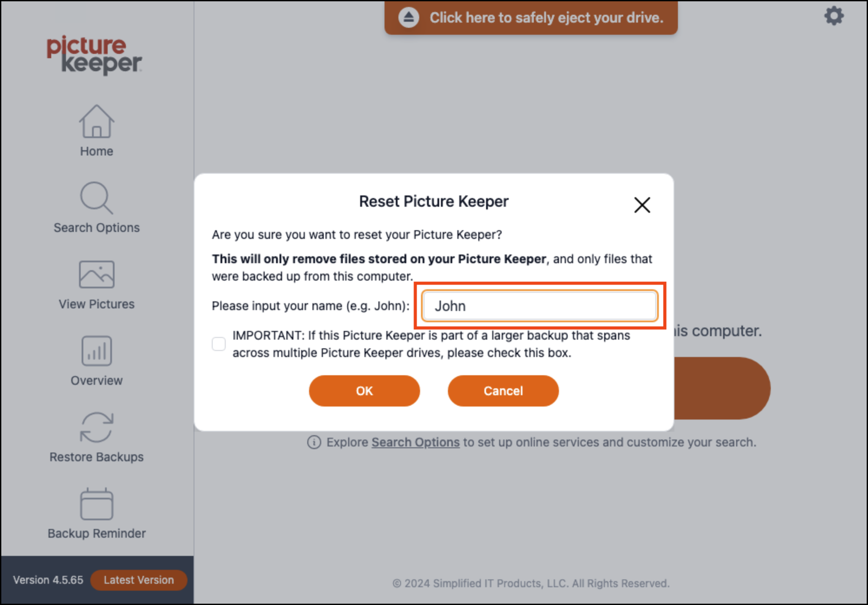Open the Home icon in sidebar

coord(96,122)
